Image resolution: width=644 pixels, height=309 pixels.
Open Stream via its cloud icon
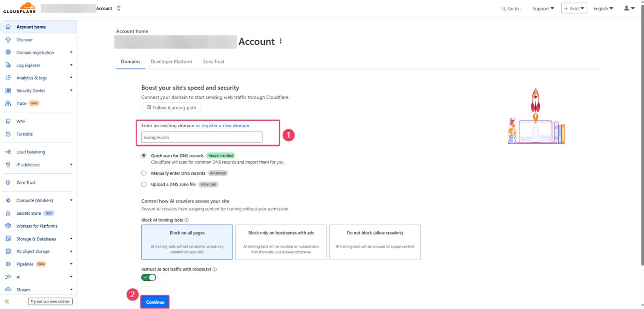pyautogui.click(x=8, y=290)
